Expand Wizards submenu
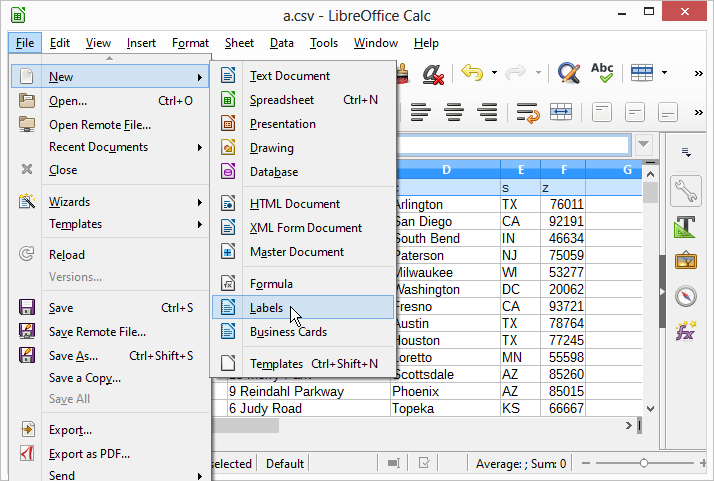The width and height of the screenshot is (714, 481). coord(199,202)
